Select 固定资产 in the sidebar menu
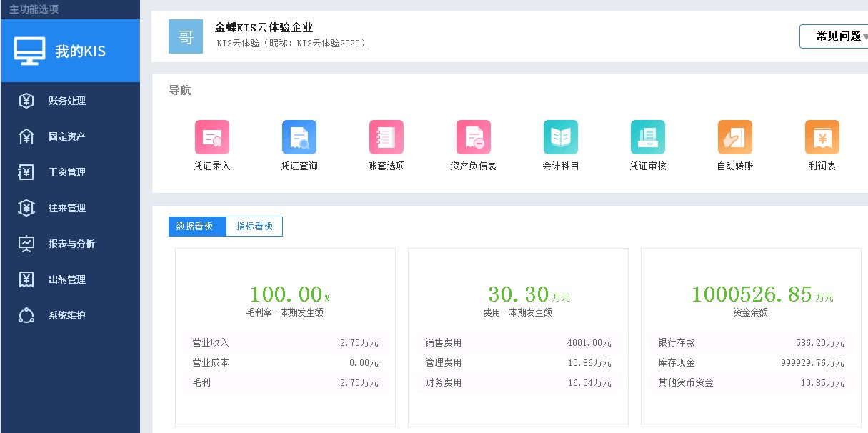The width and height of the screenshot is (868, 433). (70, 136)
